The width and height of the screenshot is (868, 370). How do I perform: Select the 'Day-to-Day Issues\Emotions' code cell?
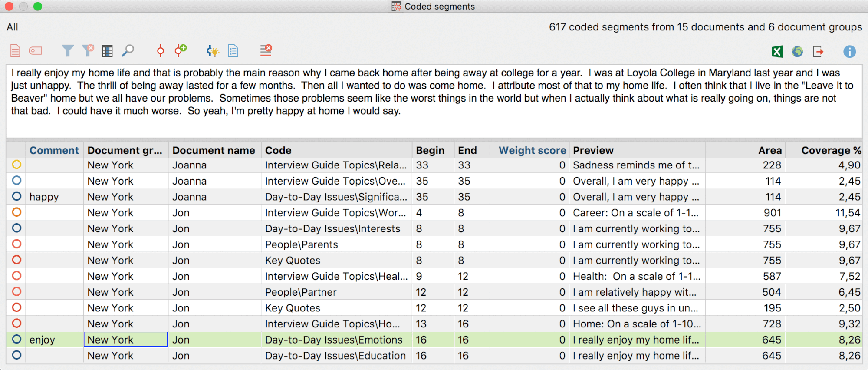click(336, 340)
